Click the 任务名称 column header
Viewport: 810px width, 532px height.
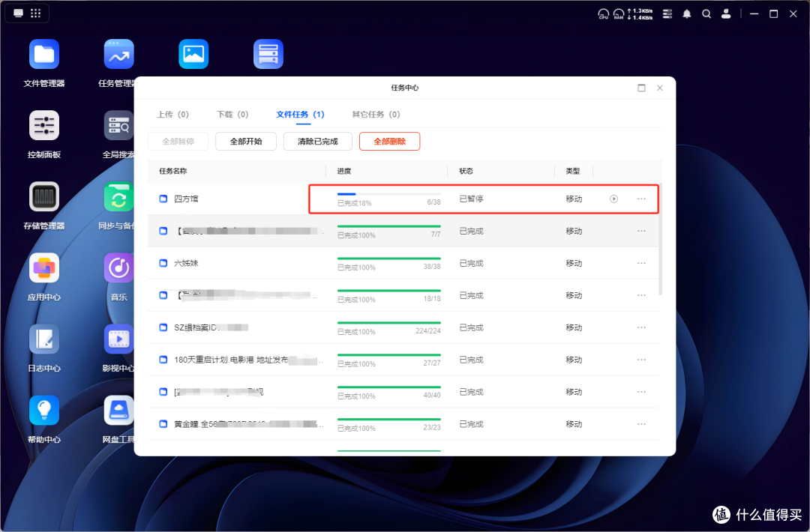click(x=173, y=172)
